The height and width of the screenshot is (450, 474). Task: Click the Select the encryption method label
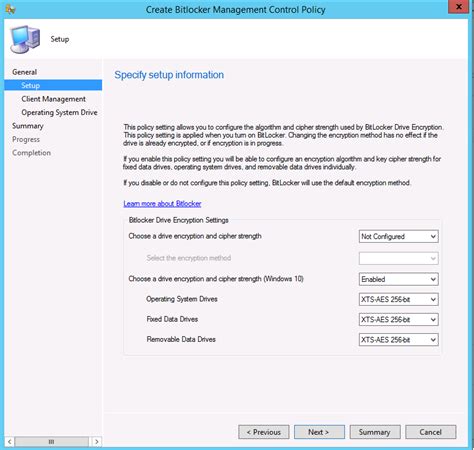[189, 258]
